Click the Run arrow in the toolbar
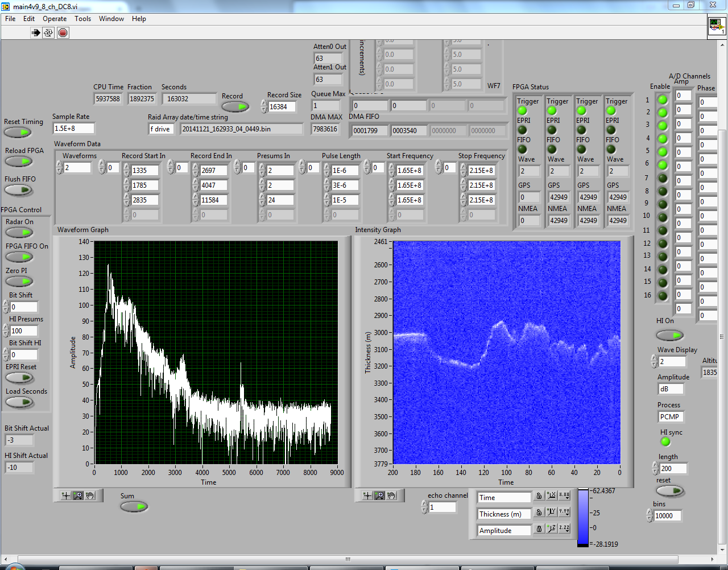The image size is (728, 570). pyautogui.click(x=36, y=33)
